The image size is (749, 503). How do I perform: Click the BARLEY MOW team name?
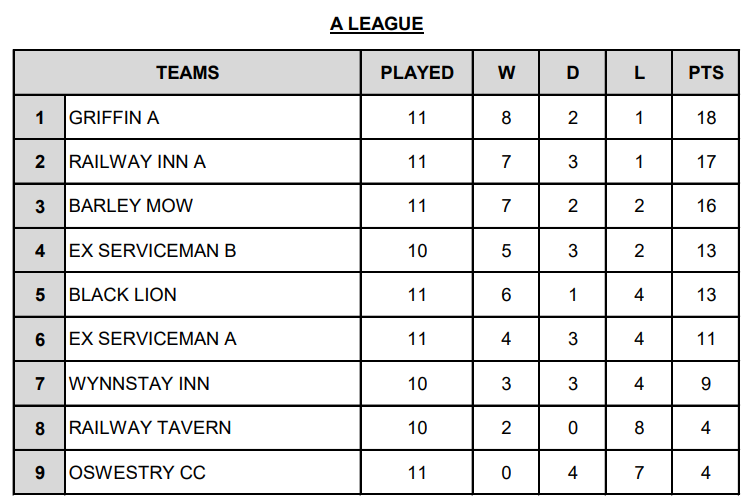pyautogui.click(x=131, y=206)
